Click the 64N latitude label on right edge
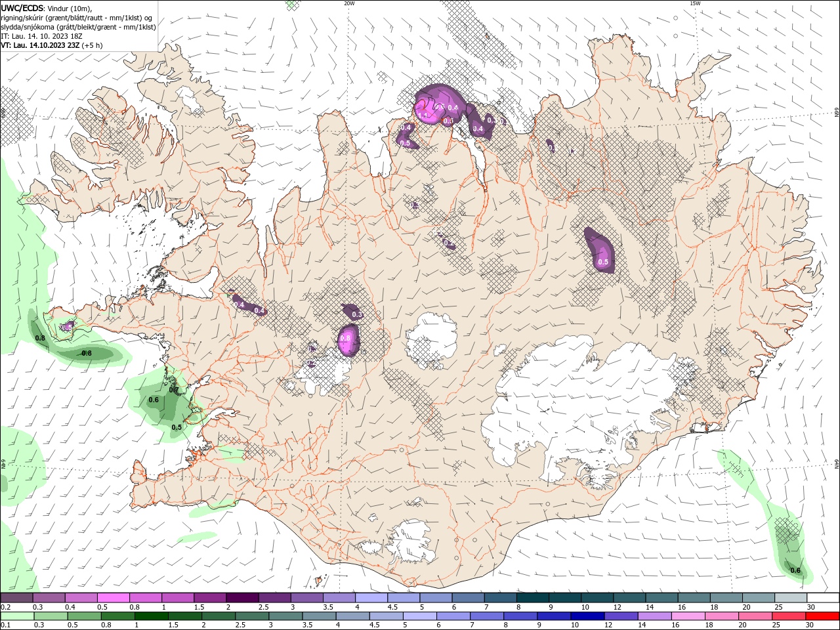Screen dimensions: 840x630 (836, 464)
